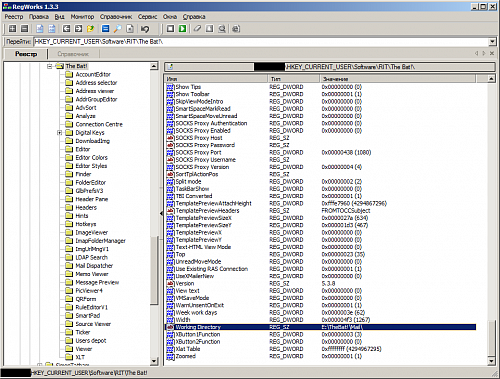The image size is (500, 379).
Task: Click the book icon right of eraser
Action: 209,29
